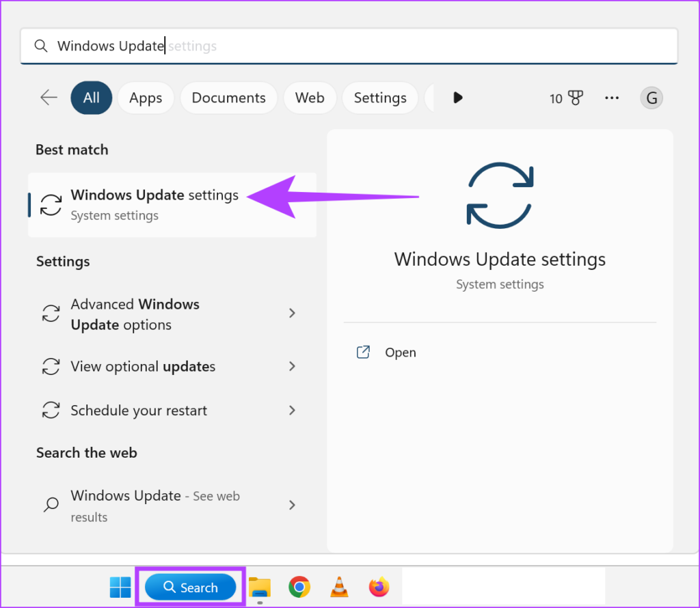Click the Search button on the taskbar

tap(191, 587)
